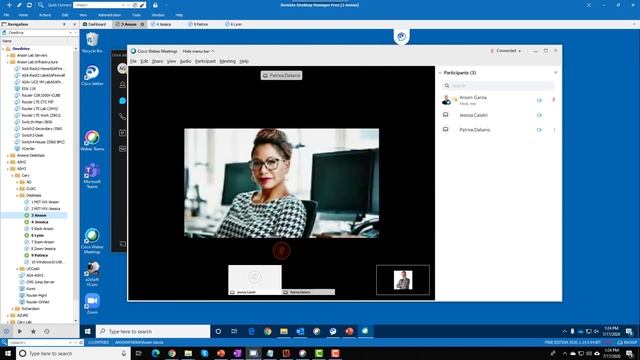The image size is (640, 360).
Task: Click the Patrice Delano name label on video
Action: [281, 76]
